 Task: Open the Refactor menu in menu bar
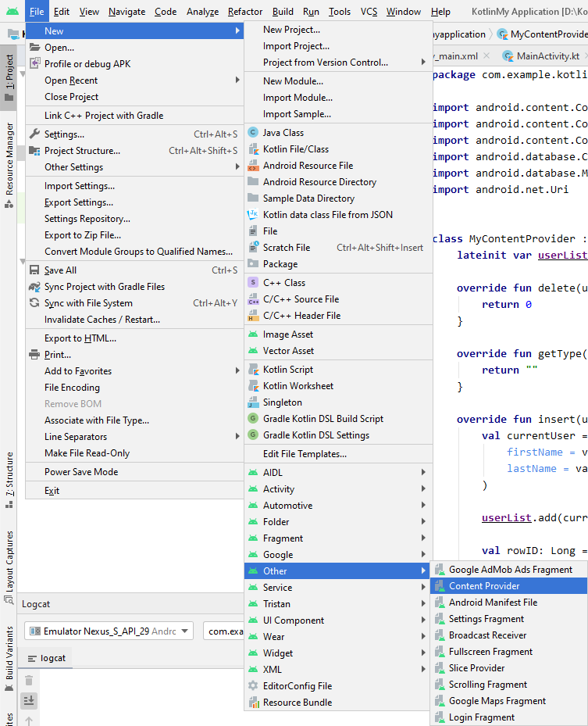click(245, 12)
